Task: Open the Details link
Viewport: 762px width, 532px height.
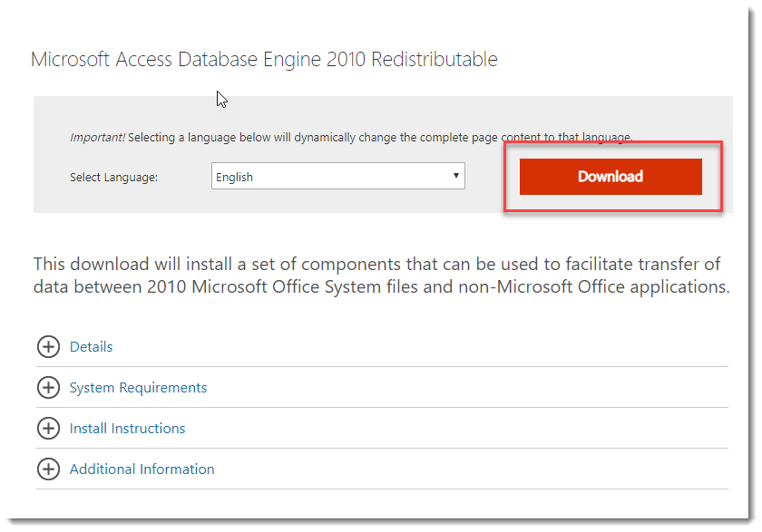Action: coord(91,346)
